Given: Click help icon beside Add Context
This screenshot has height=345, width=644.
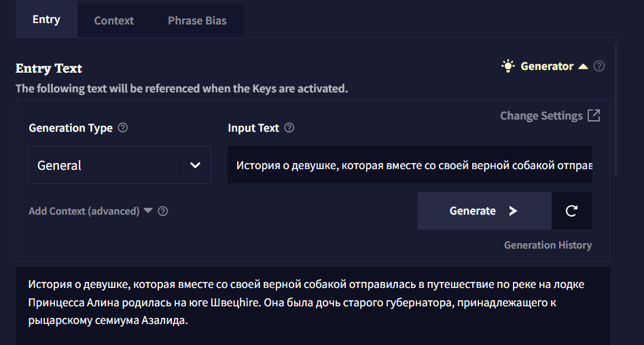Looking at the screenshot, I should coord(163,211).
